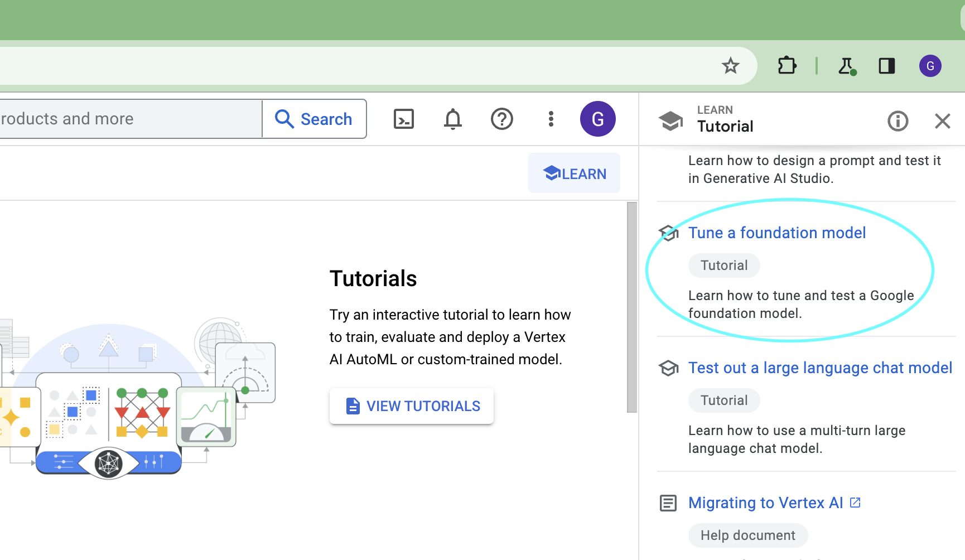Open Test out a large language chat model
Screen dimensions: 965x560
(x=820, y=368)
